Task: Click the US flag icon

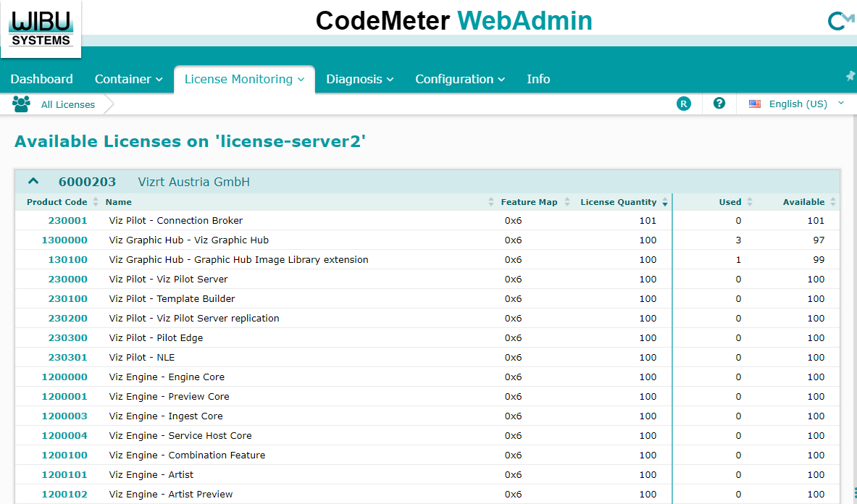Action: 755,104
